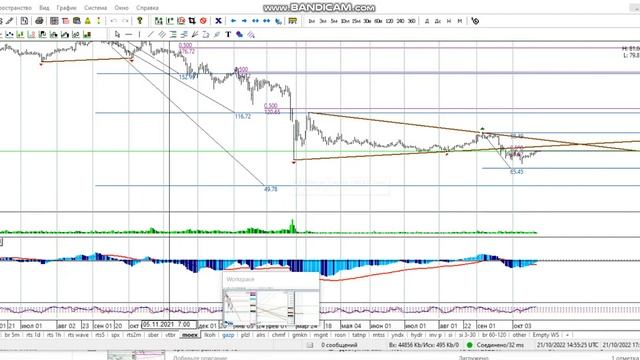This screenshot has height=360, width=640.
Task: Click the 0 сообщений status text
Action: click(339, 345)
